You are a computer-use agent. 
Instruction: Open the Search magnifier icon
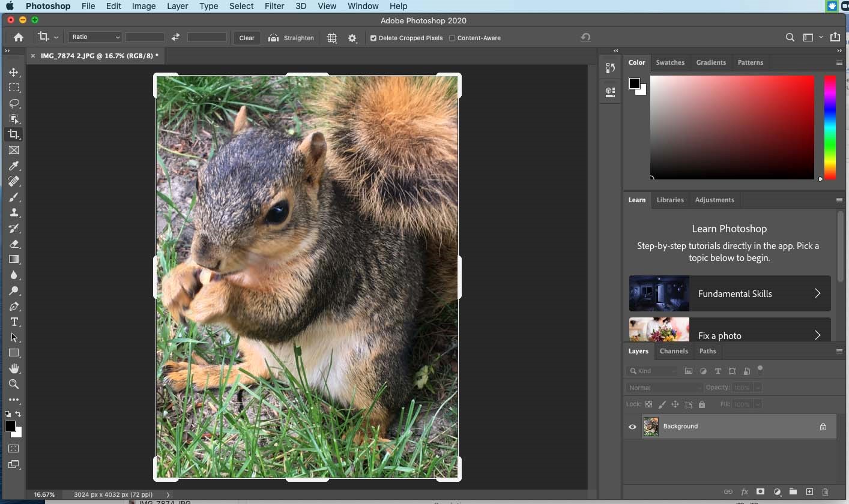point(790,37)
